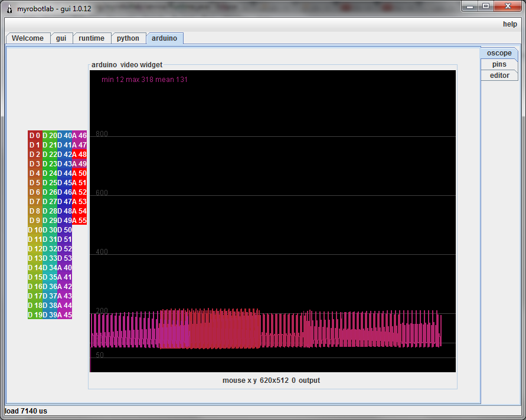Toggle analog pin A 55 trace
Image resolution: width=526 pixels, height=420 pixels.
(x=80, y=220)
